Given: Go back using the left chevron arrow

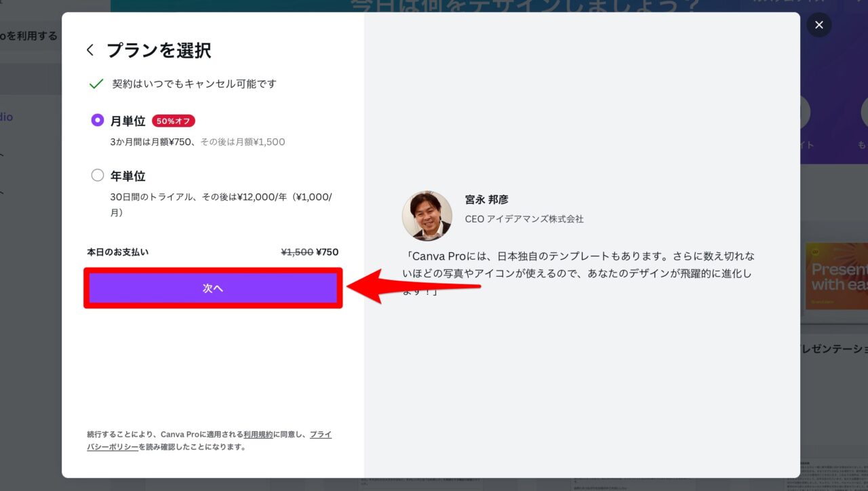Looking at the screenshot, I should (x=90, y=50).
